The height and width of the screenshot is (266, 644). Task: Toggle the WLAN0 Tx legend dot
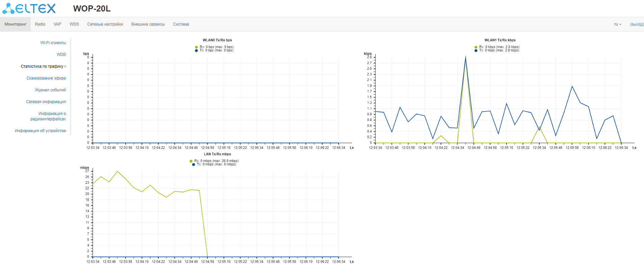tap(196, 51)
